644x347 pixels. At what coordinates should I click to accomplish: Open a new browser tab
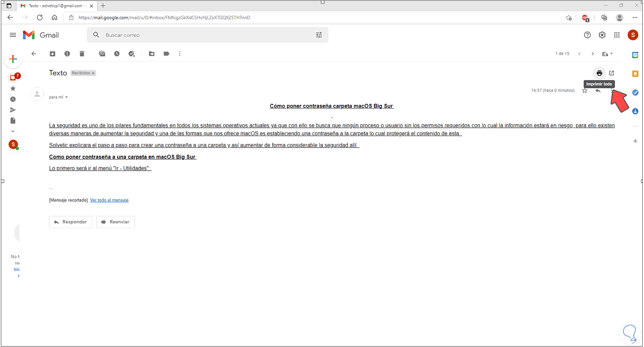coord(103,6)
